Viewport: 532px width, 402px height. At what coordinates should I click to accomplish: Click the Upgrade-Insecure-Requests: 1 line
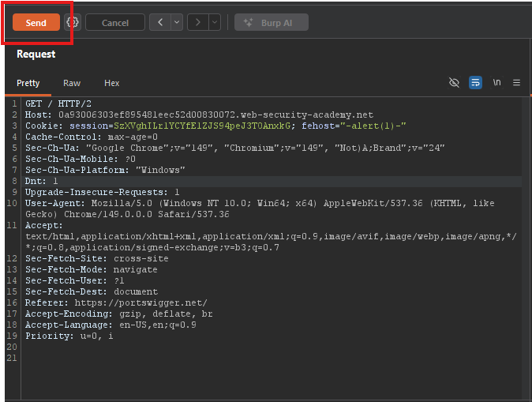coord(102,192)
